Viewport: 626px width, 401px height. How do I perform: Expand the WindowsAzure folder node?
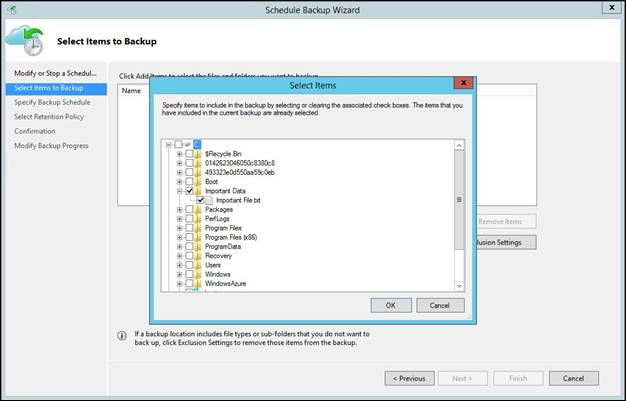pos(180,284)
